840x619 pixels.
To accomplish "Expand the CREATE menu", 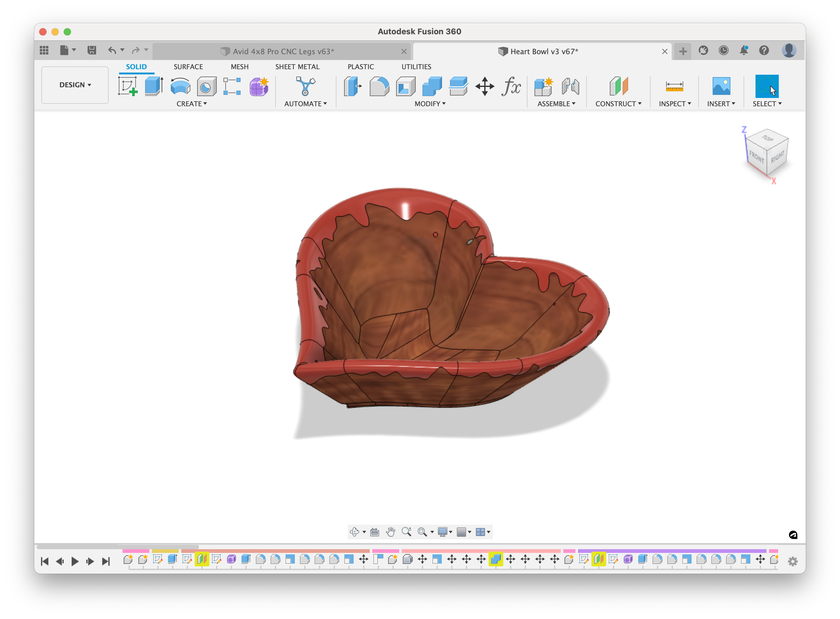I will click(191, 104).
